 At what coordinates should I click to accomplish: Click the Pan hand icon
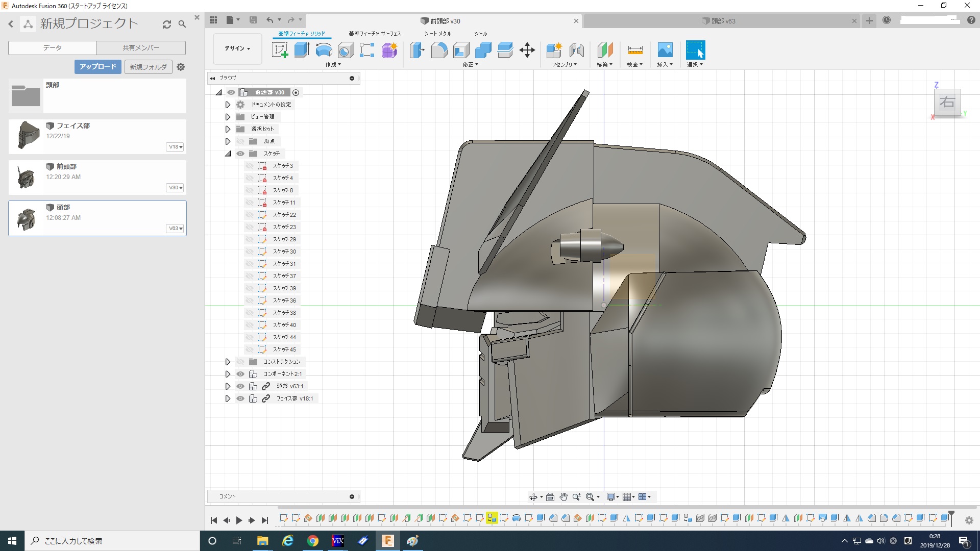[563, 497]
